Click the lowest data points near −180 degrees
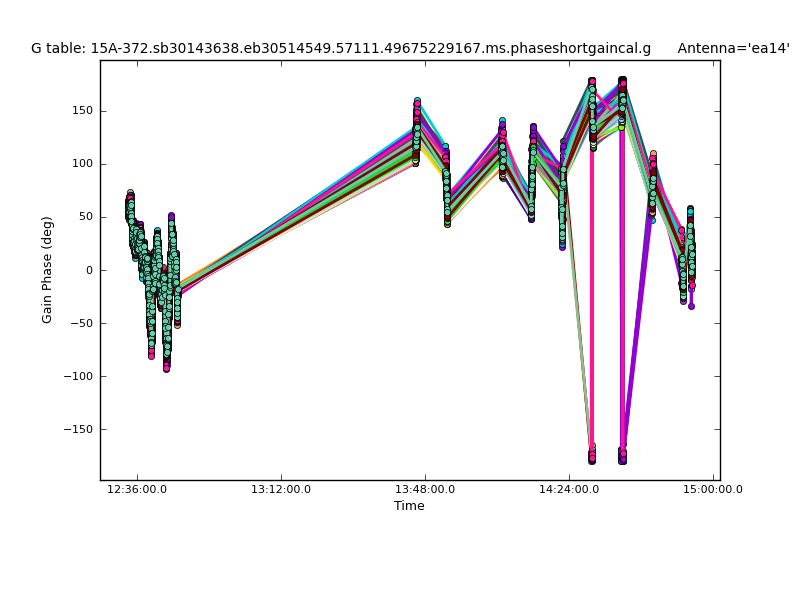 [x=592, y=455]
